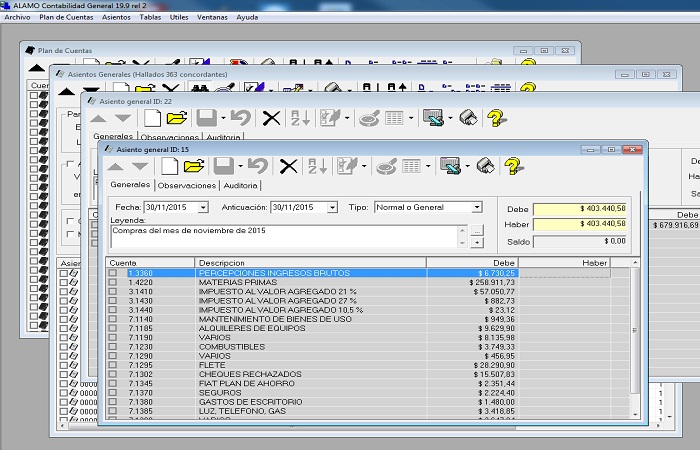
Task: Click export-to-screen icon in Asiento ID: 15
Action: click(x=450, y=167)
